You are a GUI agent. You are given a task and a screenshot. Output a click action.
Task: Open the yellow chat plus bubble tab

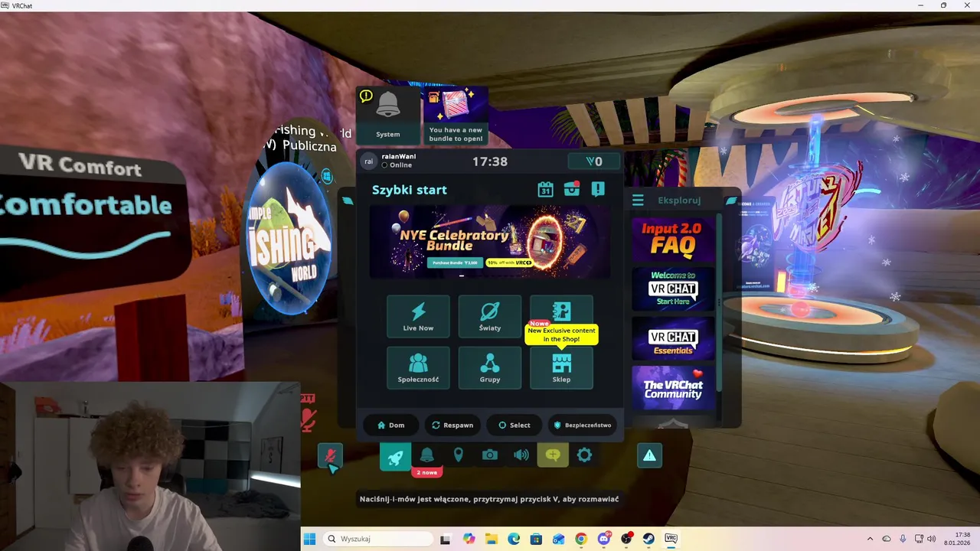(x=553, y=455)
